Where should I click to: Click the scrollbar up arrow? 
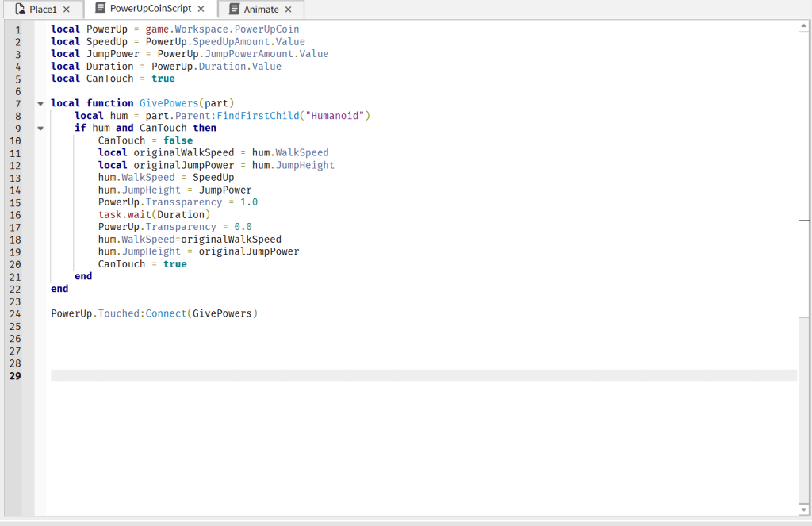pyautogui.click(x=804, y=26)
